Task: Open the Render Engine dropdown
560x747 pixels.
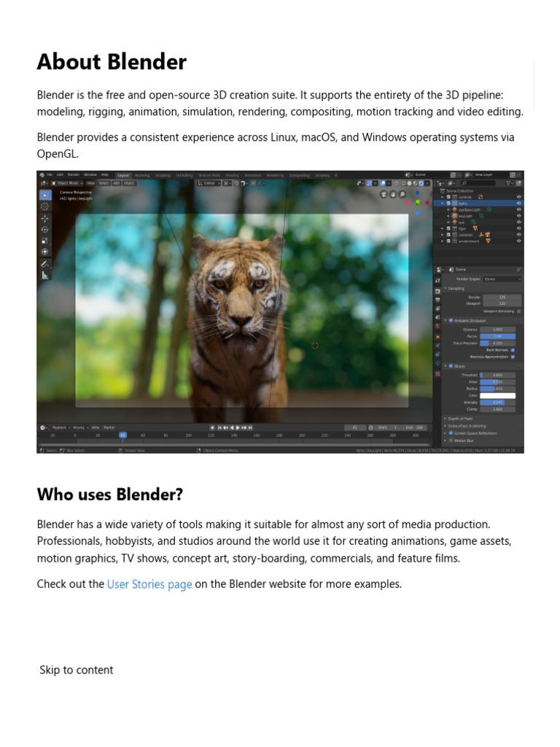Action: click(502, 279)
